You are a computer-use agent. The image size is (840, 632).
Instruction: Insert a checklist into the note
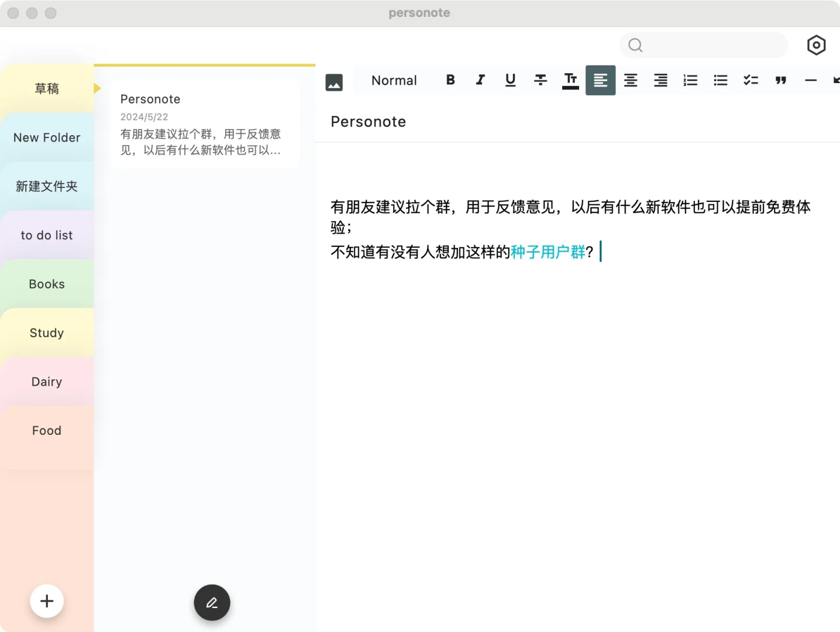[751, 80]
